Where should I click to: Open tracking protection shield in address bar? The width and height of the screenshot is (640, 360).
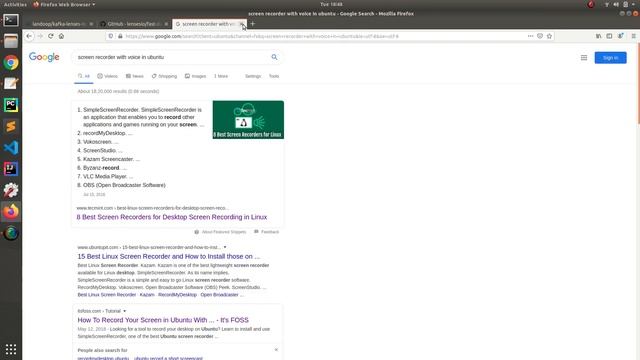(111, 36)
